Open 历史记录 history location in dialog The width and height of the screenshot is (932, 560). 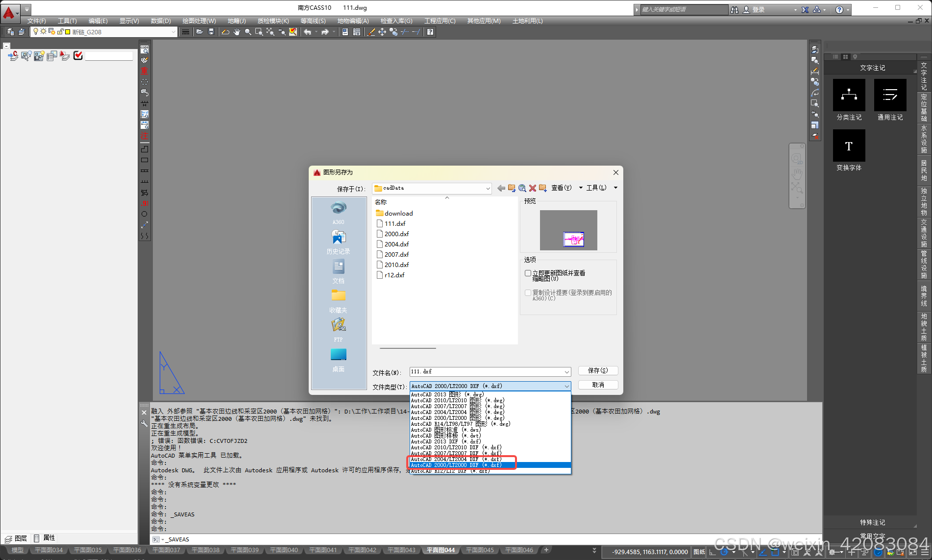tap(339, 242)
